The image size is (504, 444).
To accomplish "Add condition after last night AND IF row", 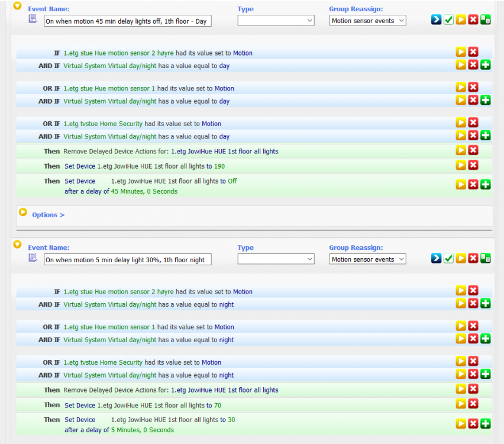I will (x=485, y=374).
